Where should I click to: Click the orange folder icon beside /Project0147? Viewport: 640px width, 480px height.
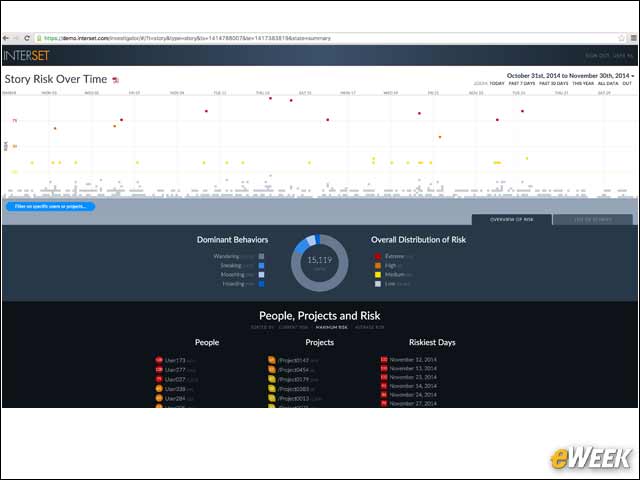tap(272, 360)
